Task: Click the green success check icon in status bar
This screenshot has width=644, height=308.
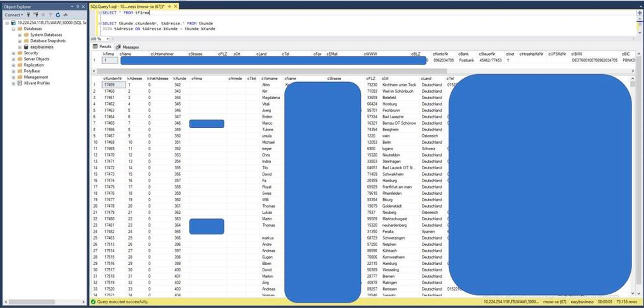Action: pyautogui.click(x=93, y=302)
